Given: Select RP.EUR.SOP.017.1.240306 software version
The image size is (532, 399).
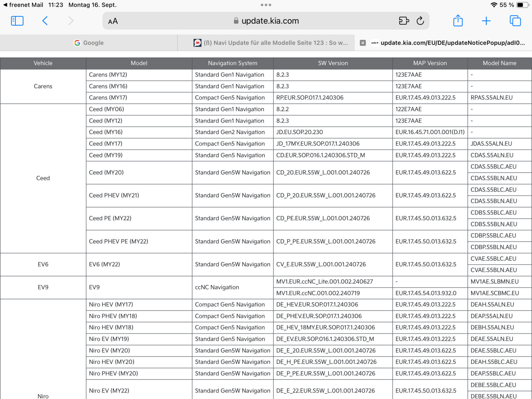Looking at the screenshot, I should pos(333,98).
